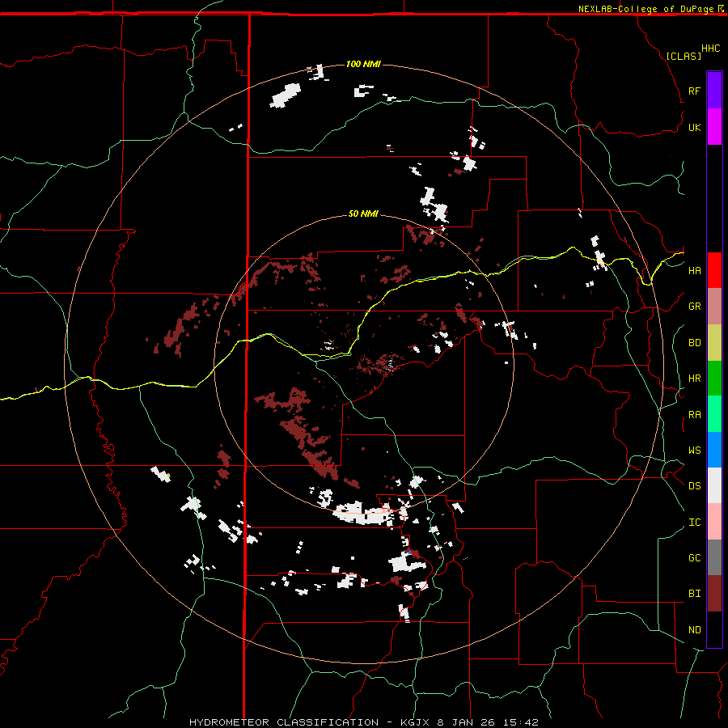Select the yellow BD legend swatch
The width and height of the screenshot is (728, 728).
tap(714, 343)
